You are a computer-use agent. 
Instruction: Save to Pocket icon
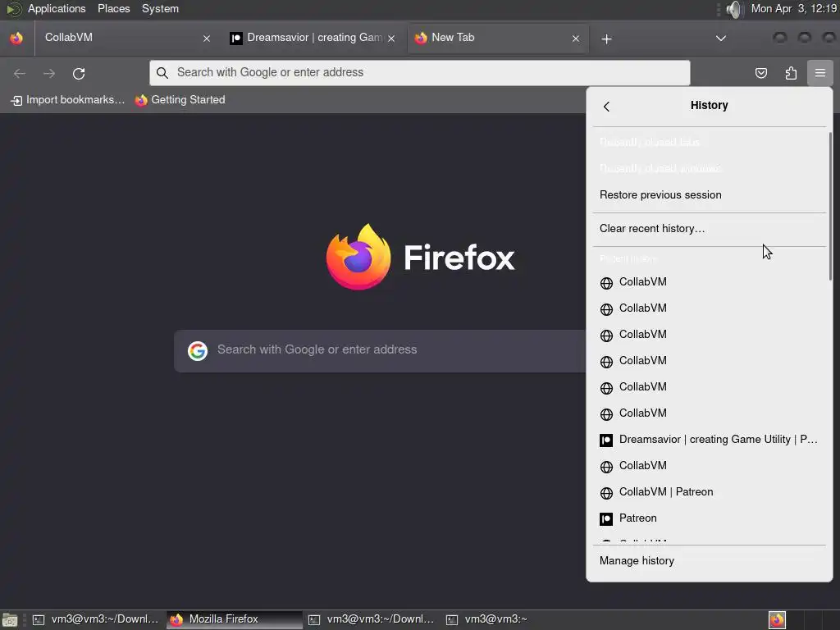[761, 73]
